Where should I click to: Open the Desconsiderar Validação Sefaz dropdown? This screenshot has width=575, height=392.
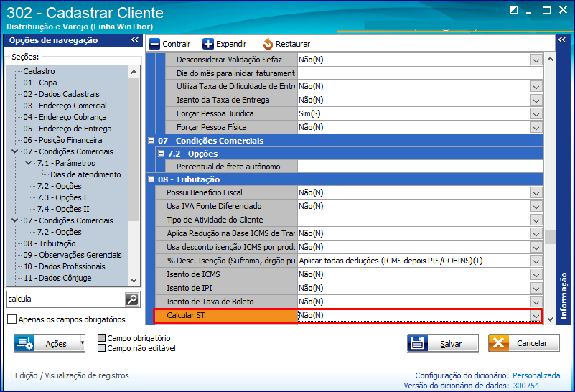click(x=536, y=60)
